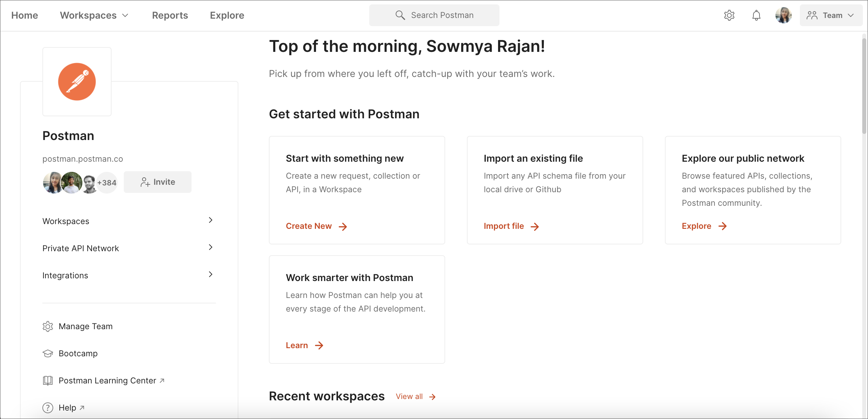Click the external link icon beside Help

[x=82, y=408]
